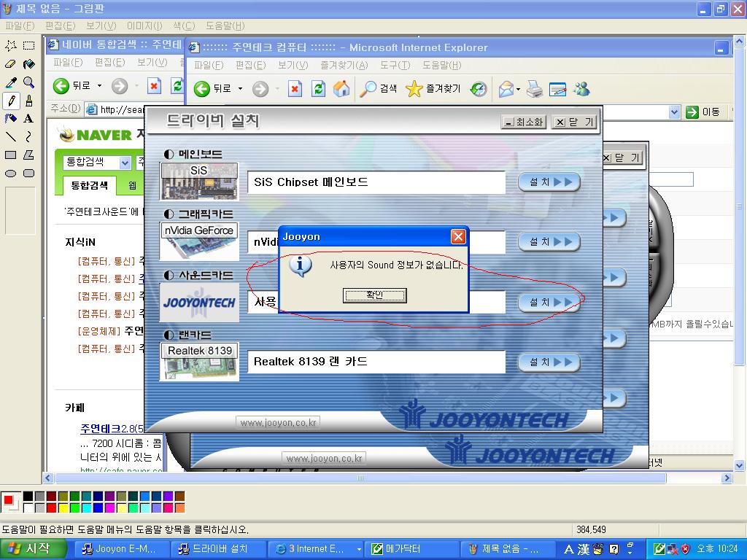Switch to the 웹 tab on Naver page
Viewport: 747px width, 560px height.
point(133,185)
